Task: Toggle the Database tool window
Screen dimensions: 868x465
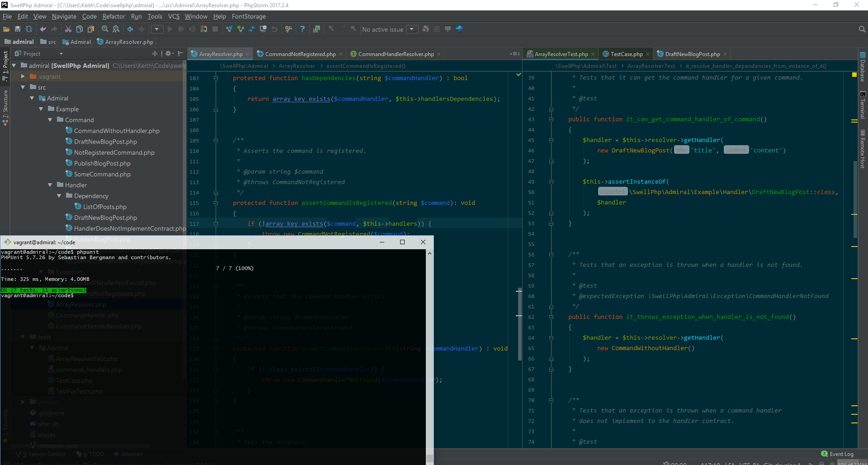Action: 863,67
